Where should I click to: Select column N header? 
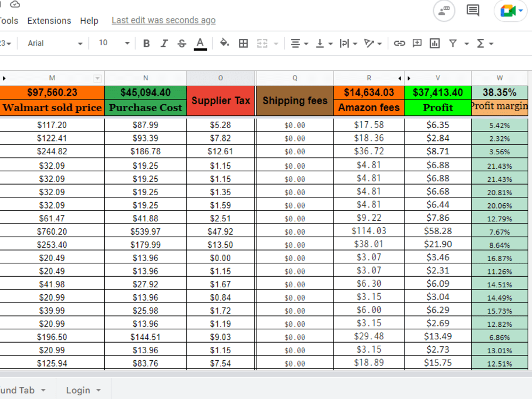tap(146, 78)
